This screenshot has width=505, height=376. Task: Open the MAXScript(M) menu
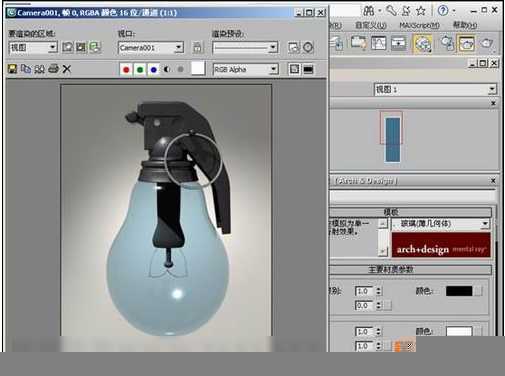point(419,25)
